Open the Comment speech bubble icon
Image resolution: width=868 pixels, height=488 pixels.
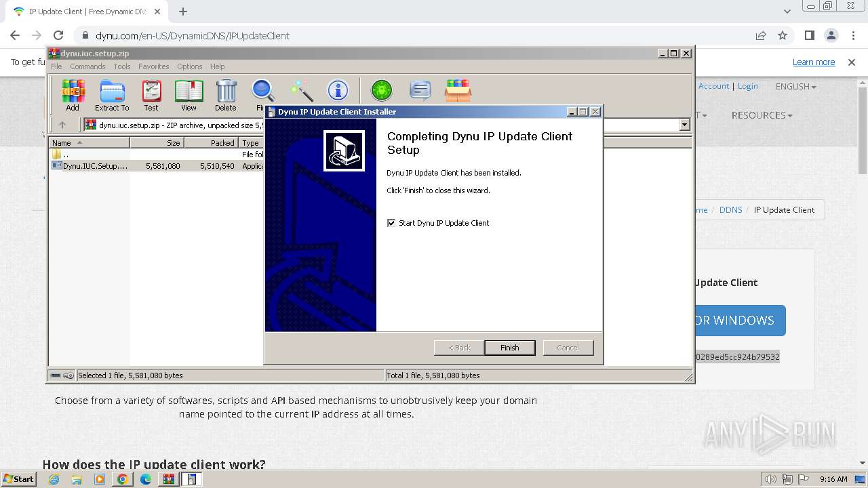pyautogui.click(x=420, y=90)
